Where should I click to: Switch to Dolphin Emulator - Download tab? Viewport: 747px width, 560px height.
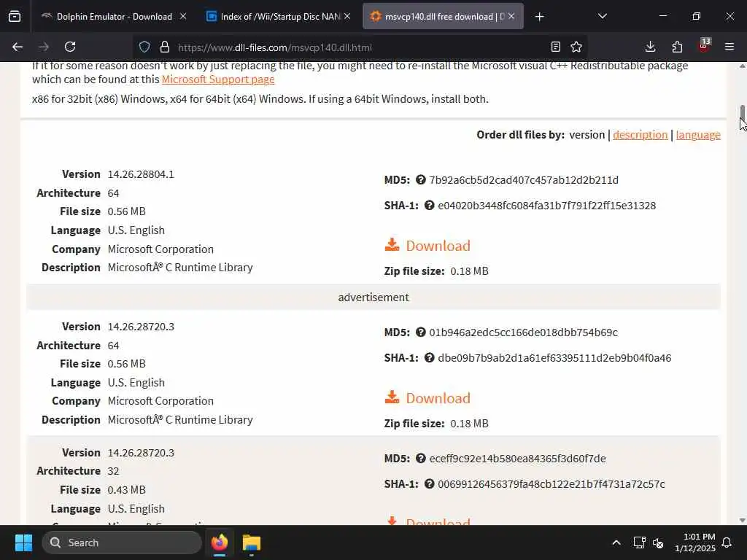point(115,17)
